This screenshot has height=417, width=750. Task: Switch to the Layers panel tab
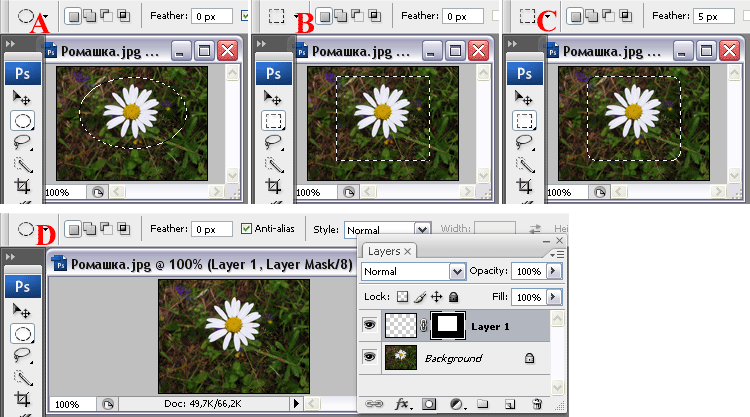384,251
